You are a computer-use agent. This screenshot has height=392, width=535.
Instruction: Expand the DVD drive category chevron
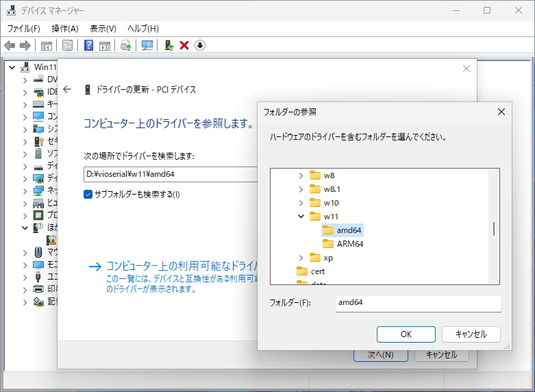25,80
